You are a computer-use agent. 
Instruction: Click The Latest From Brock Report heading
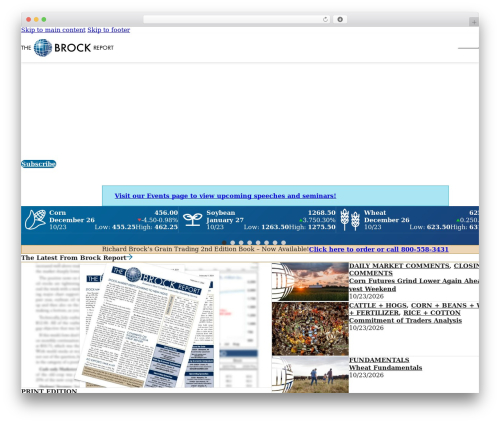(74, 257)
